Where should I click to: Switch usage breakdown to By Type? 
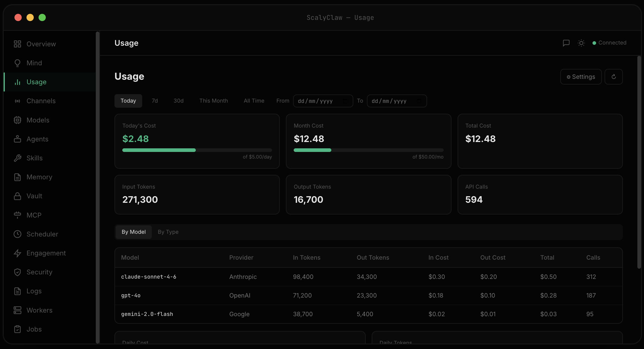pos(168,232)
